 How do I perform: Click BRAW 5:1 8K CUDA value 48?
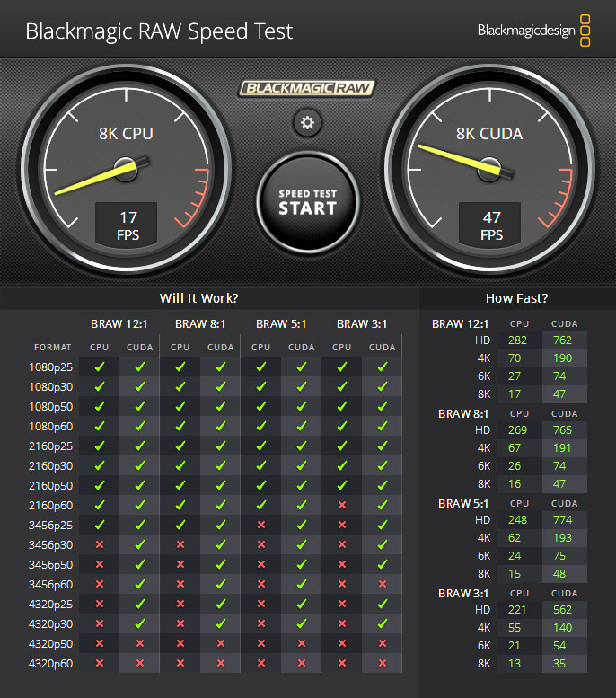559,573
